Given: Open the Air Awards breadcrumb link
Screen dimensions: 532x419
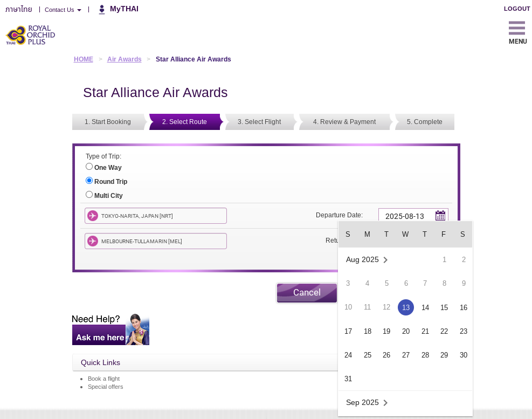Looking at the screenshot, I should tap(124, 59).
